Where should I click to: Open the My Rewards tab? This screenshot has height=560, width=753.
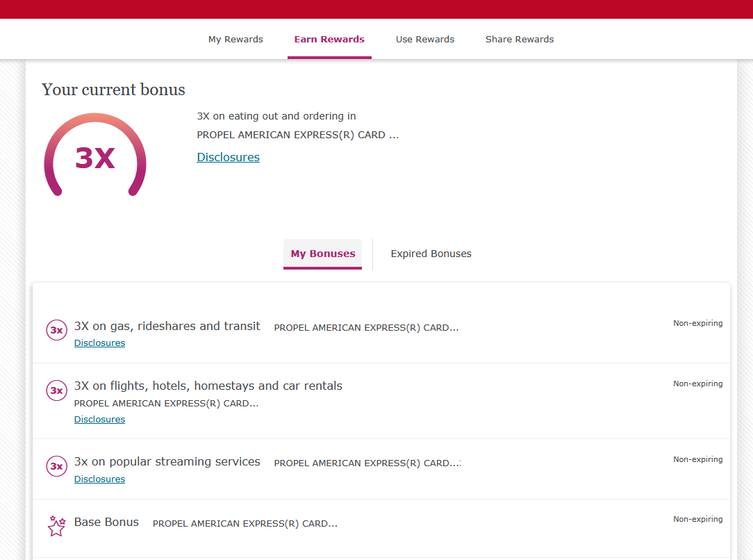[x=235, y=40]
